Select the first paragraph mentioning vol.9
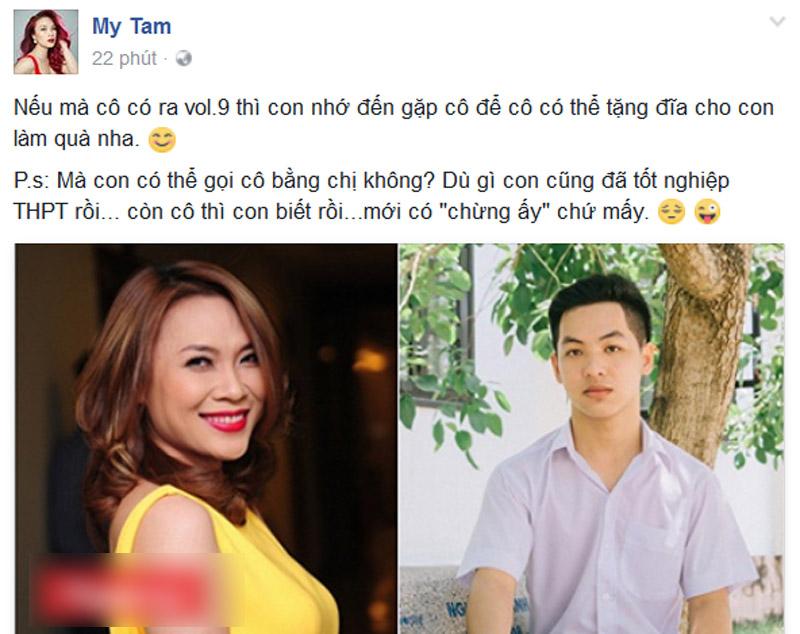Screen dimensions: 800x634 click(x=393, y=123)
